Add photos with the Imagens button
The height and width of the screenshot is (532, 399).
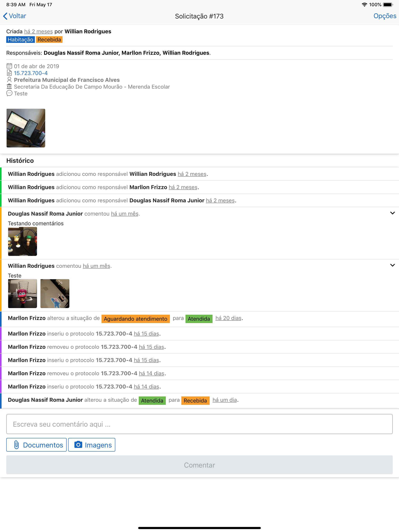pos(92,445)
